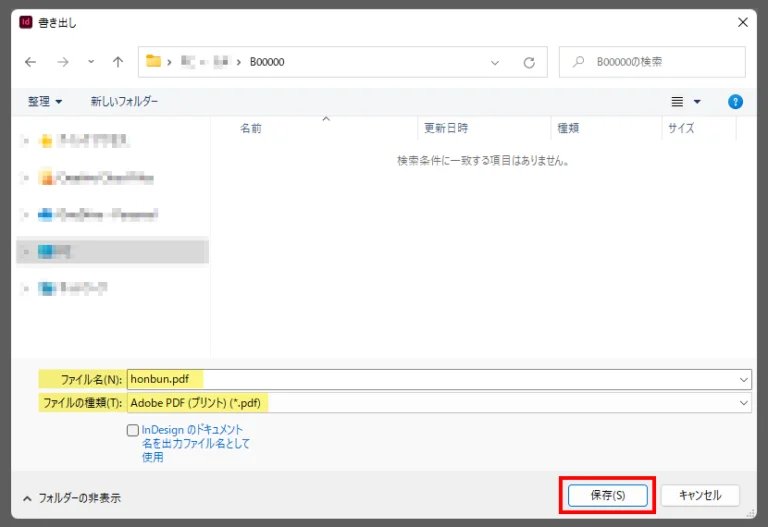Click the Back navigation arrow
768x527 pixels.
click(x=30, y=62)
